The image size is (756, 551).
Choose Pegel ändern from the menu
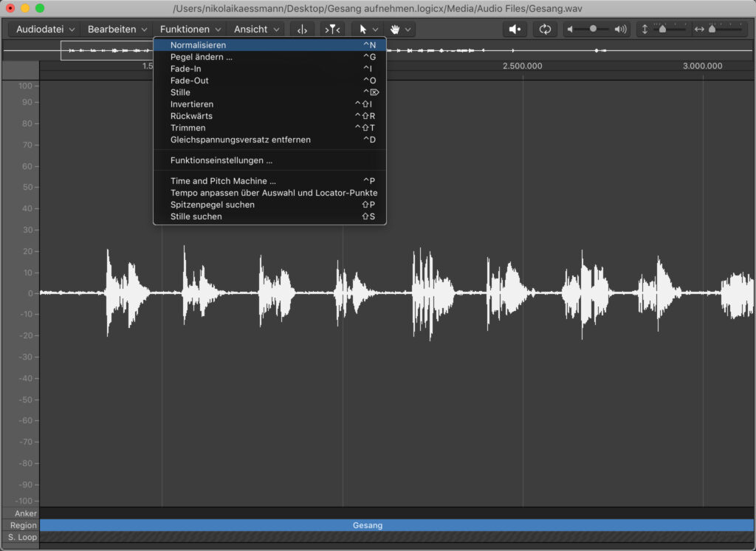(269, 57)
